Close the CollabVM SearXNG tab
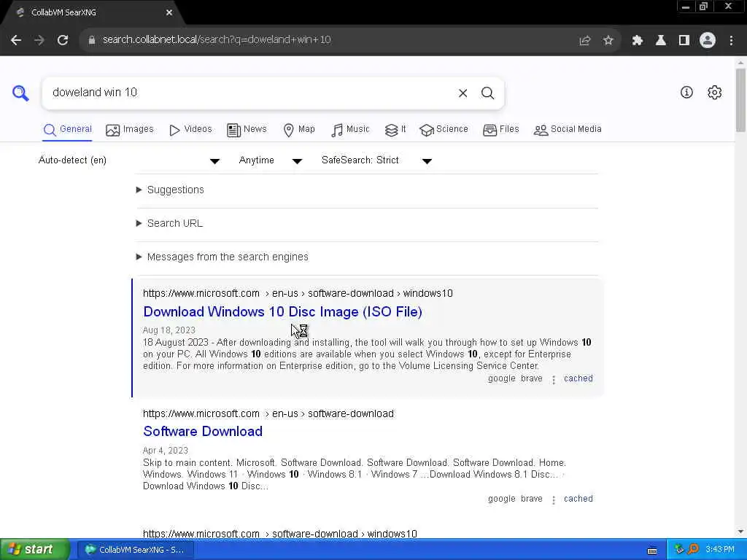 [169, 13]
